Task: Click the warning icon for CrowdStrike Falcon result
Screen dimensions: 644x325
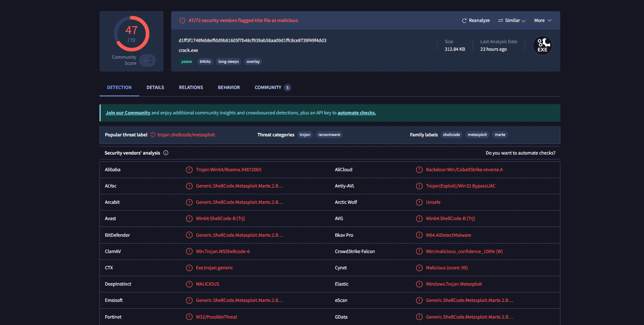Action: [419, 252]
